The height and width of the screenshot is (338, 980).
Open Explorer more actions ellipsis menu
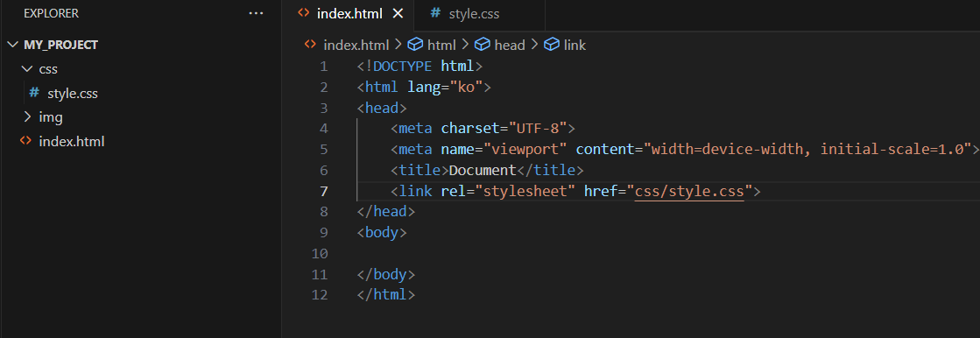tap(257, 13)
